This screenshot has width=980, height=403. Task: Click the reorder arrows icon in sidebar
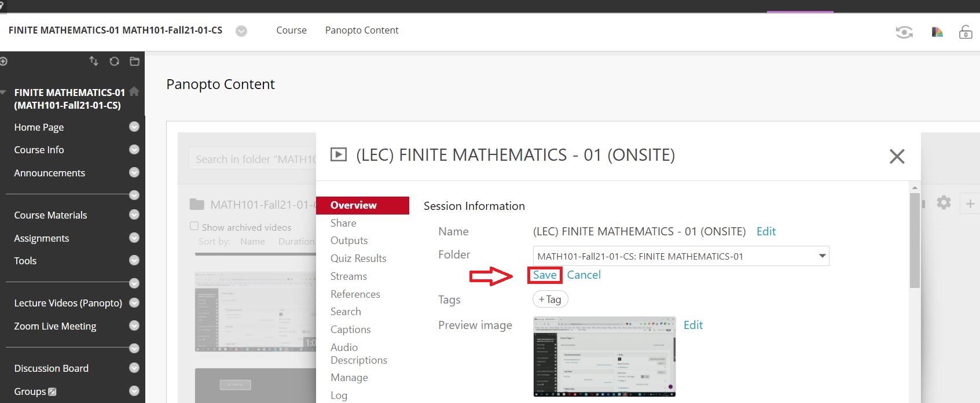[x=93, y=61]
